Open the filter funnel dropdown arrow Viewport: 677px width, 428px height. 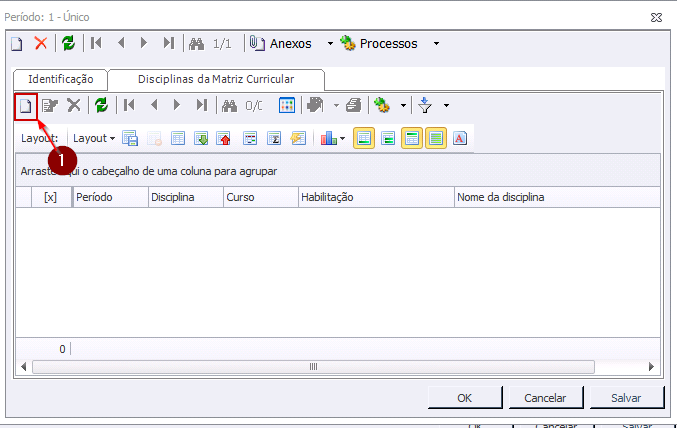[x=446, y=105]
